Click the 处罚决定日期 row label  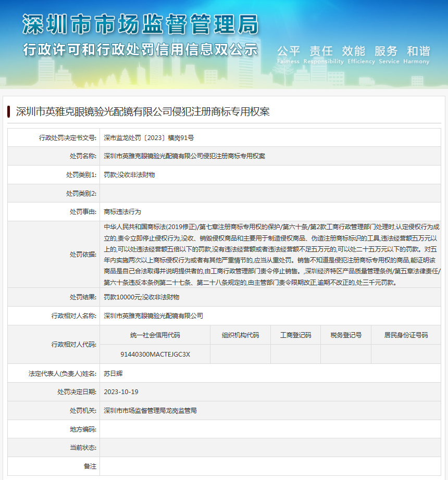77,392
